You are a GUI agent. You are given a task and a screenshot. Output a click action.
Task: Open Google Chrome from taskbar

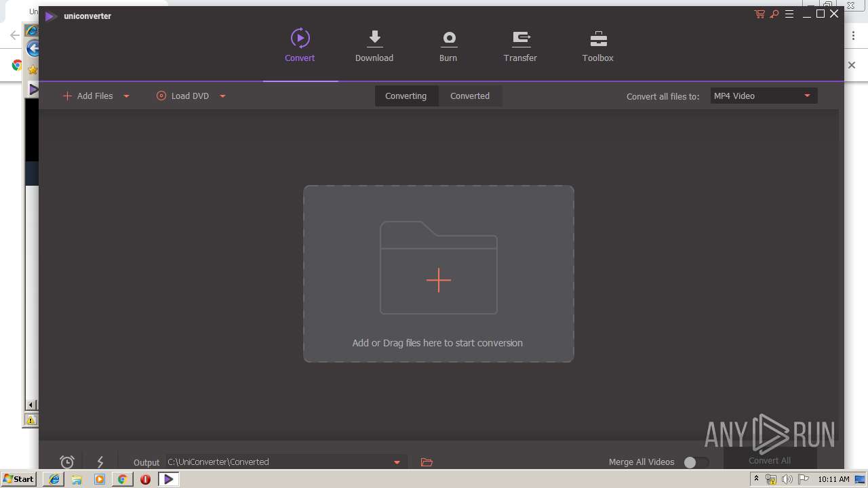[x=122, y=479]
